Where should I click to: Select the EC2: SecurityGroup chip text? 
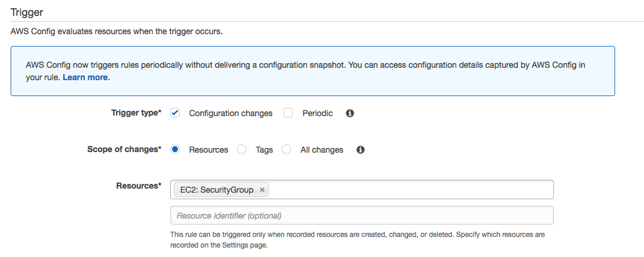[x=217, y=190]
